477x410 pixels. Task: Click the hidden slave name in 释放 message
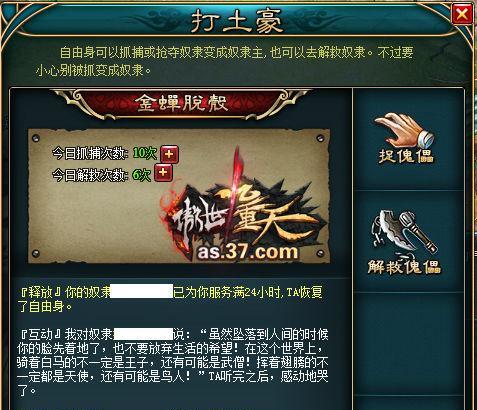pyautogui.click(x=142, y=291)
